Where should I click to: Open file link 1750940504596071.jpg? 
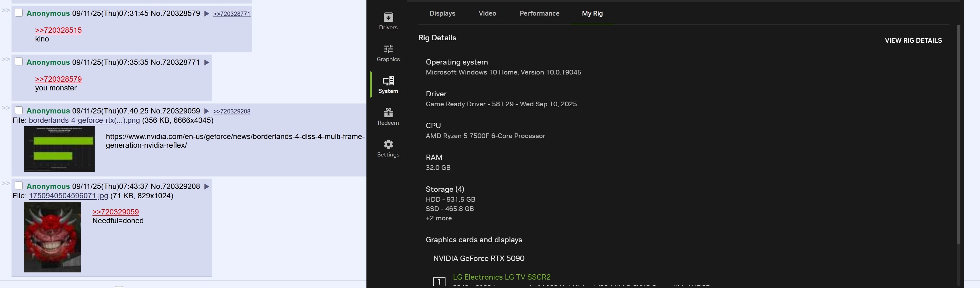68,196
